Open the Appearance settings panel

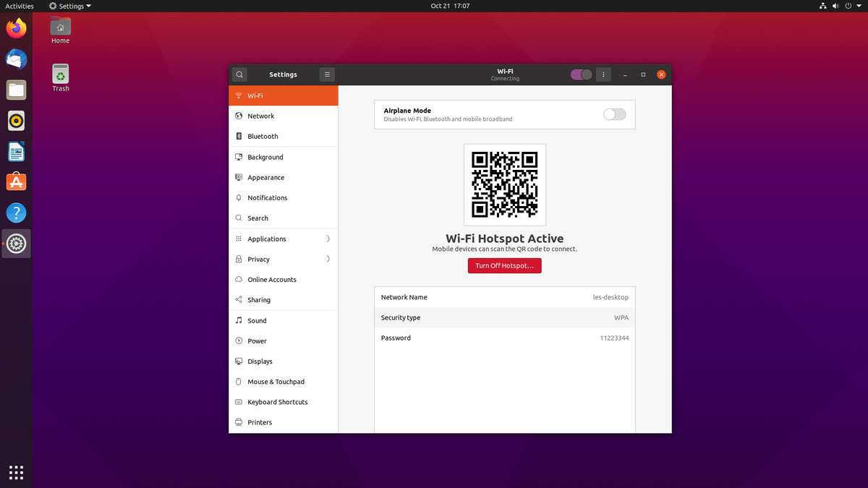click(x=284, y=177)
